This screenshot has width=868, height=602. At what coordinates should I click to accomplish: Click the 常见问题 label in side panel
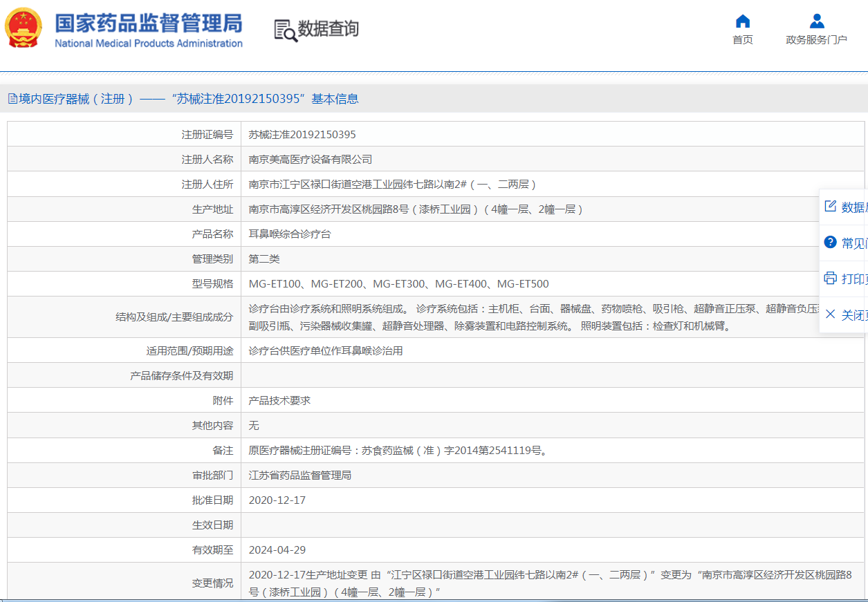click(854, 243)
